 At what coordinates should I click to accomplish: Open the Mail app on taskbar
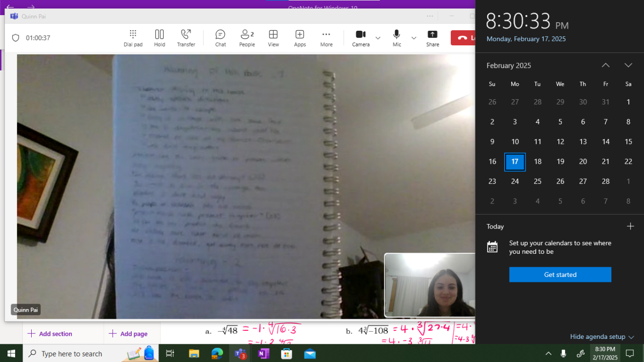(x=310, y=353)
